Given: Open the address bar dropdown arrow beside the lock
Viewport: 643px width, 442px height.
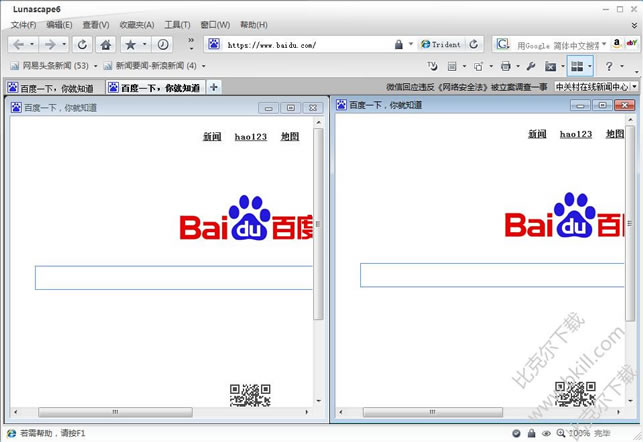Looking at the screenshot, I should (x=410, y=43).
